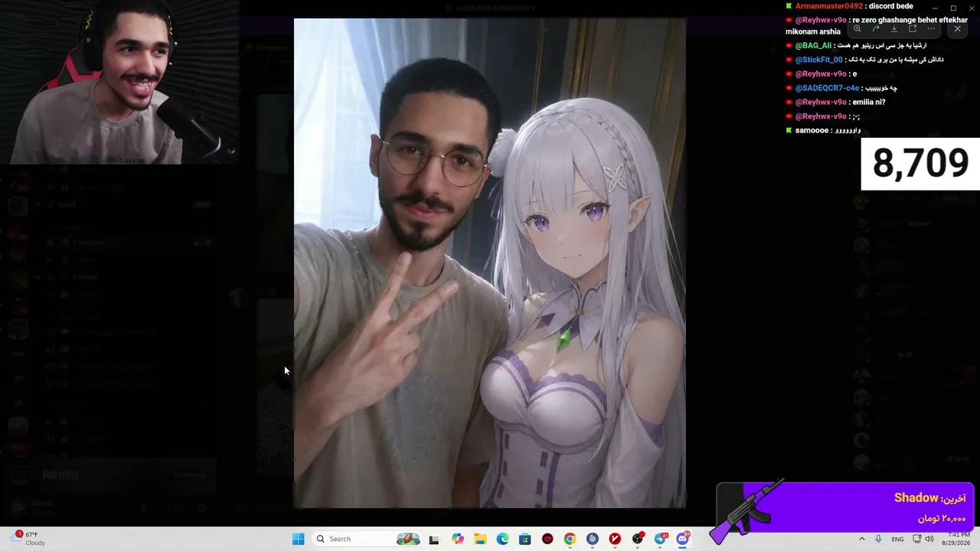Open network settings from tray icon

[x=916, y=539]
